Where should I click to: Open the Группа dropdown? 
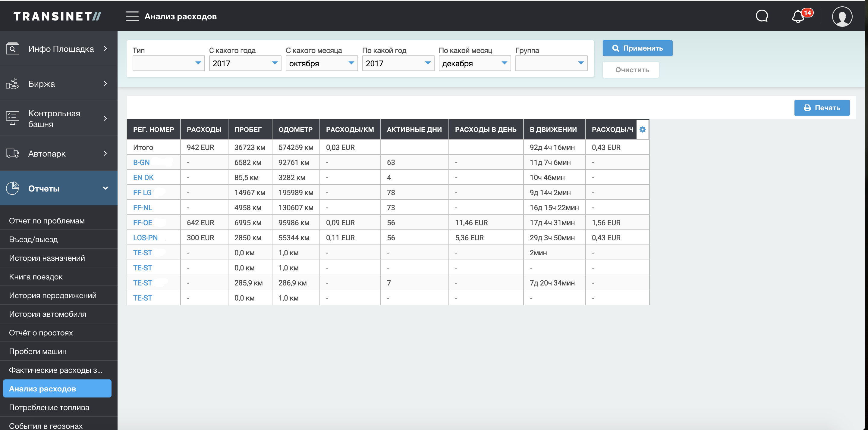[x=551, y=63]
